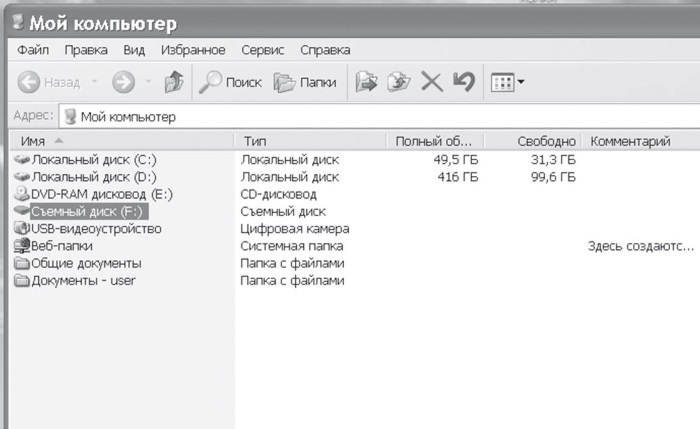The width and height of the screenshot is (700, 429).
Task: Click the 99,6 ГБ free space value
Action: click(x=553, y=177)
